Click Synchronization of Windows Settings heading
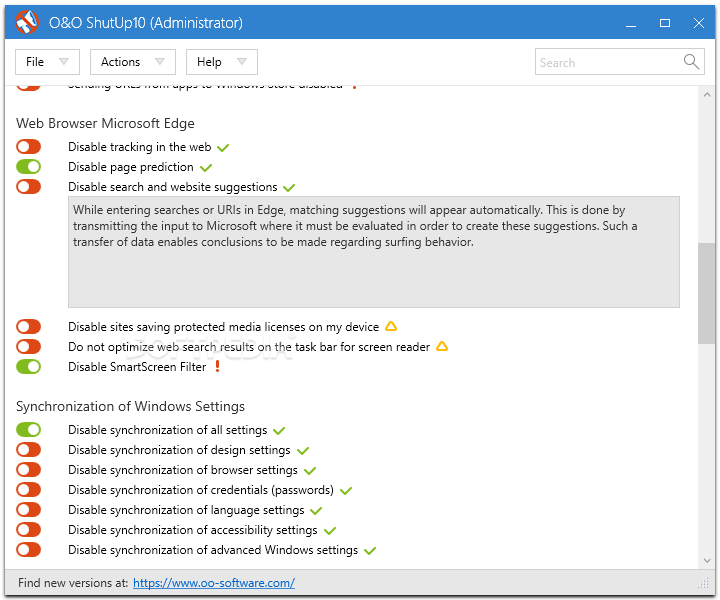Viewport: 720px width, 600px height. click(130, 407)
